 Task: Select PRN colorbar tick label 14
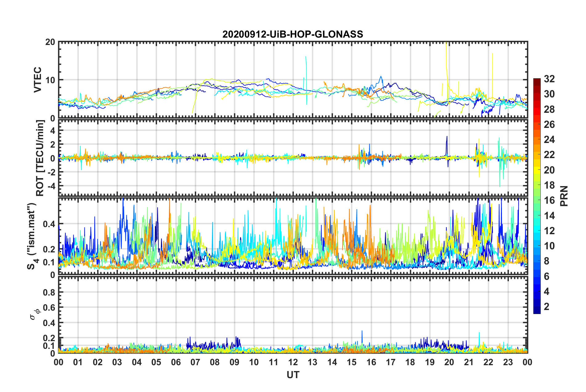pyautogui.click(x=549, y=216)
